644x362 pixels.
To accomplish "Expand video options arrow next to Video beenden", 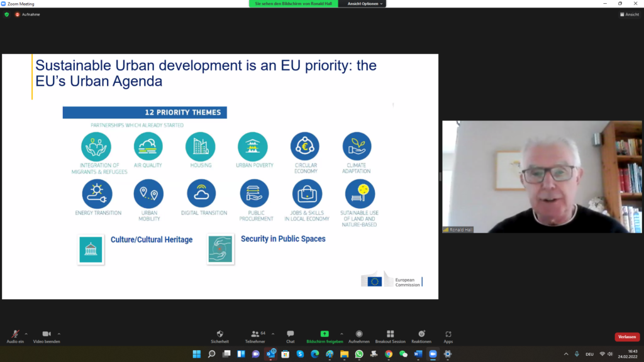I will (x=59, y=334).
